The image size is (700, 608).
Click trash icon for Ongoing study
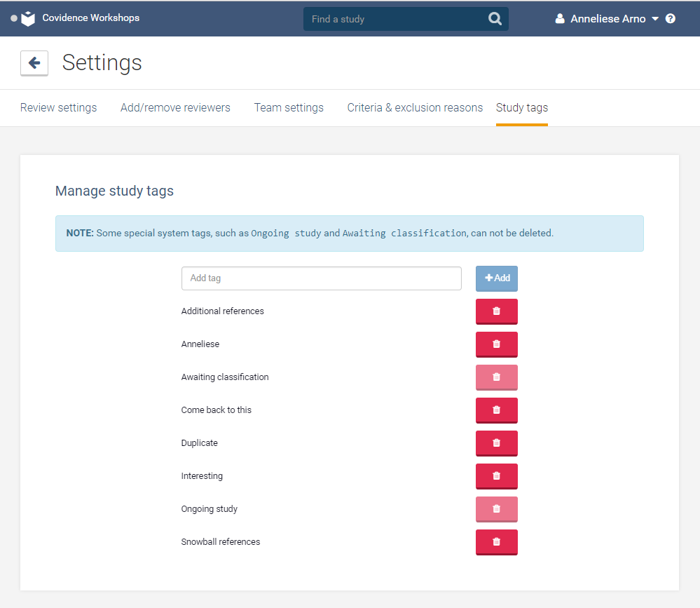click(x=496, y=509)
